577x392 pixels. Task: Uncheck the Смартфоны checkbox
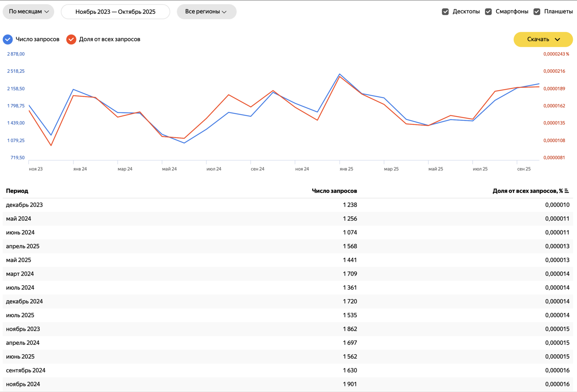tap(488, 12)
